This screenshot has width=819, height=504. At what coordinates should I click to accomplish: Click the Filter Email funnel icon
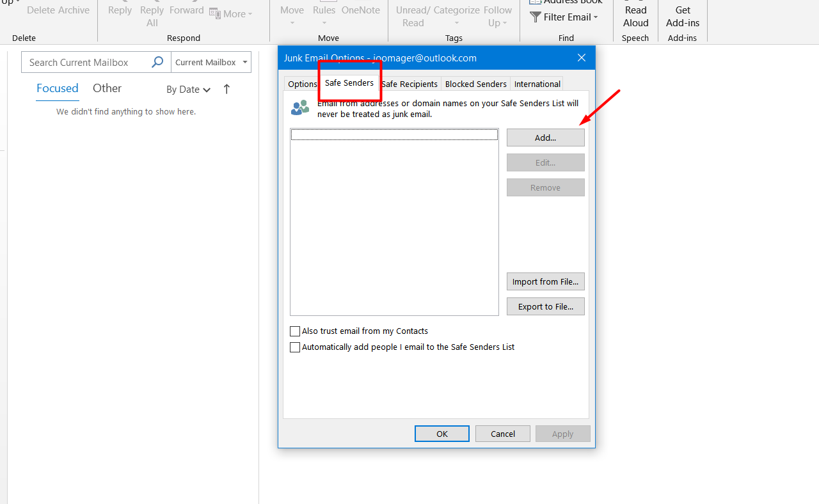click(536, 17)
